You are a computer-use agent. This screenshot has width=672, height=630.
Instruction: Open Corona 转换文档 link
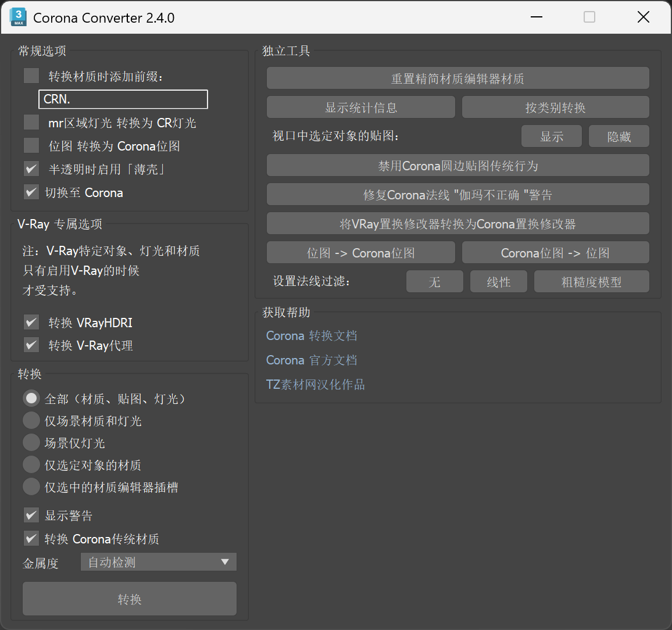click(312, 335)
